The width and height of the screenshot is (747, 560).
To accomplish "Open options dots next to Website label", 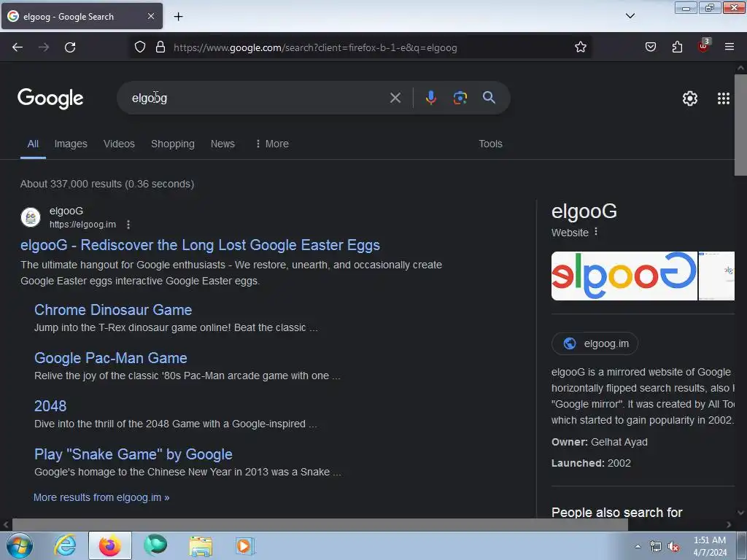I will tap(596, 232).
